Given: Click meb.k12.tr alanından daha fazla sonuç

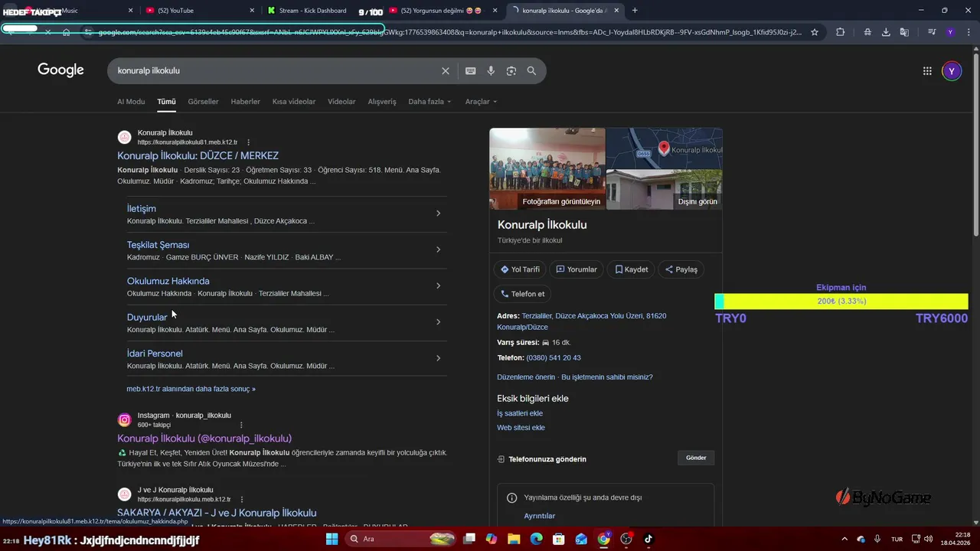Looking at the screenshot, I should pos(191,389).
